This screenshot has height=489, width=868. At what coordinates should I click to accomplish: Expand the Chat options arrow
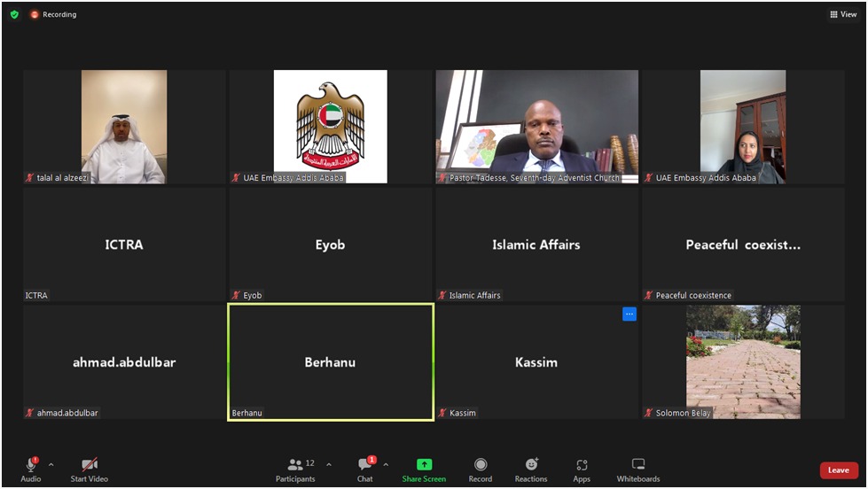pos(386,465)
